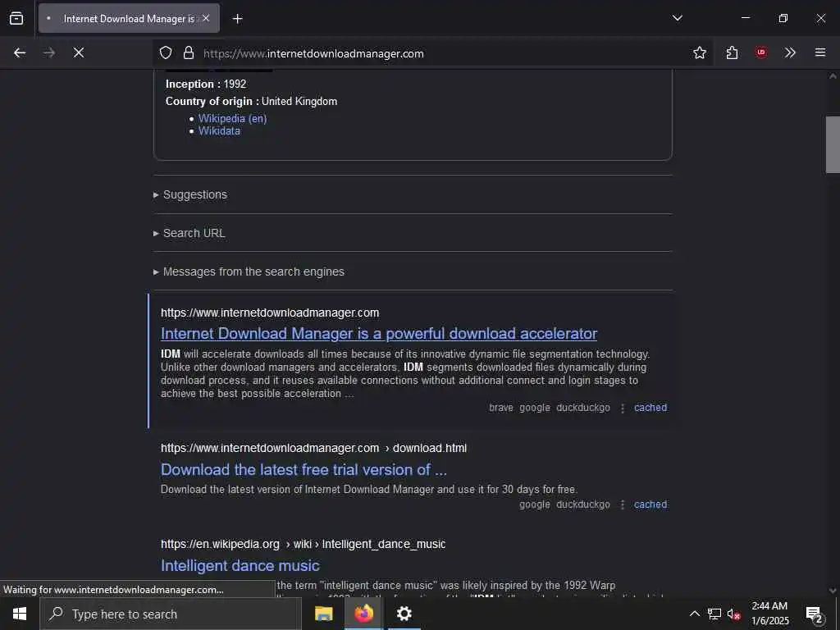Open cached link of first result
The width and height of the screenshot is (840, 630).
(651, 408)
